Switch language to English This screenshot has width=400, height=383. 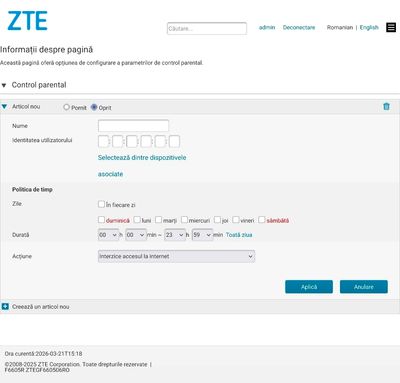[369, 27]
